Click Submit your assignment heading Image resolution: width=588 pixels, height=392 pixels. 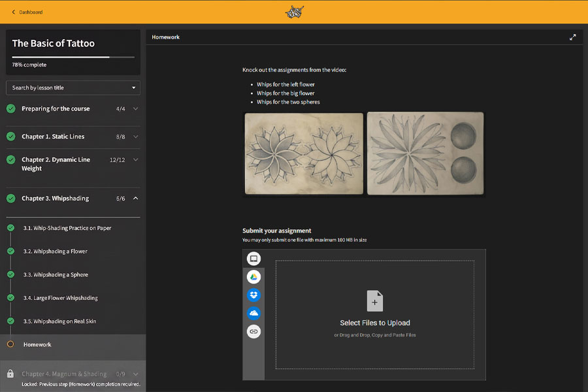click(277, 231)
